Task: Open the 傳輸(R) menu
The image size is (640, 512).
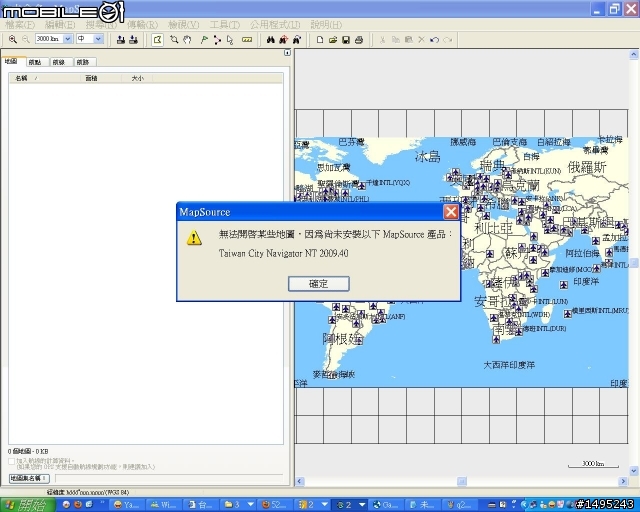Action: click(142, 25)
